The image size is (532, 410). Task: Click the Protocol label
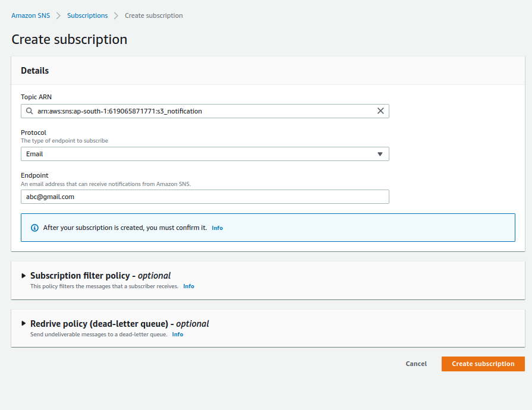pyautogui.click(x=33, y=133)
